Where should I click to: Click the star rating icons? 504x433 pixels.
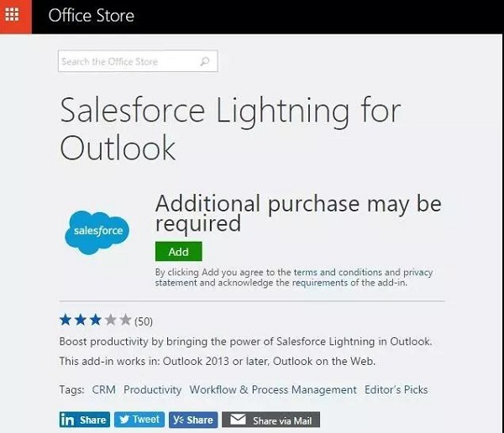95,320
